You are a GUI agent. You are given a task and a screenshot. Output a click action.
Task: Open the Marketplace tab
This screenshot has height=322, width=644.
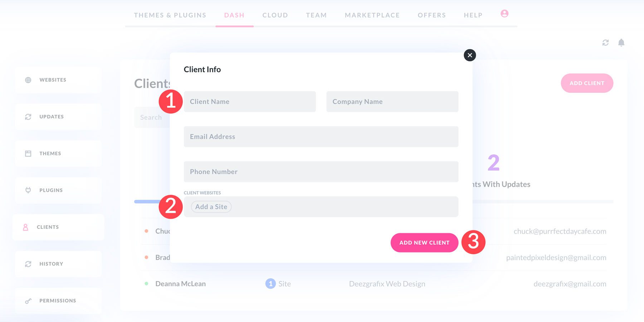point(372,15)
